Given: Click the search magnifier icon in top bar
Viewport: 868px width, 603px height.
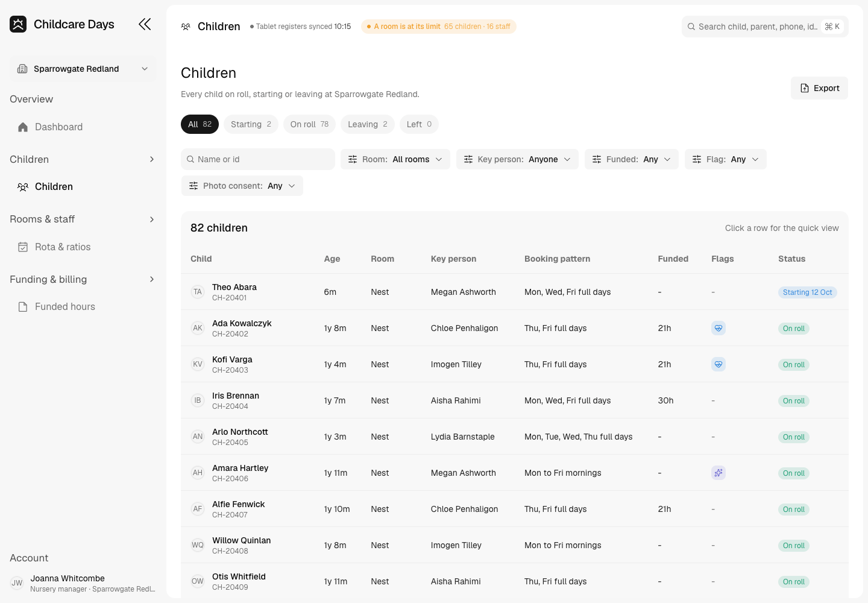Looking at the screenshot, I should (x=691, y=27).
